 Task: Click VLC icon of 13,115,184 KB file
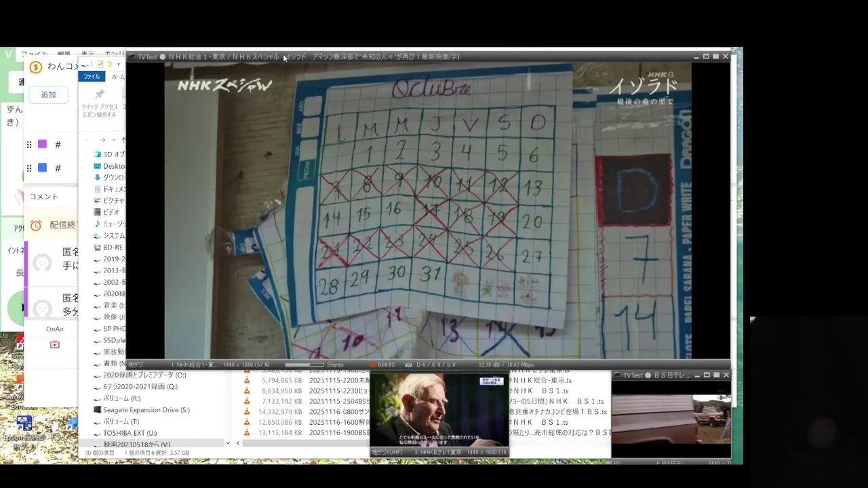(x=247, y=432)
